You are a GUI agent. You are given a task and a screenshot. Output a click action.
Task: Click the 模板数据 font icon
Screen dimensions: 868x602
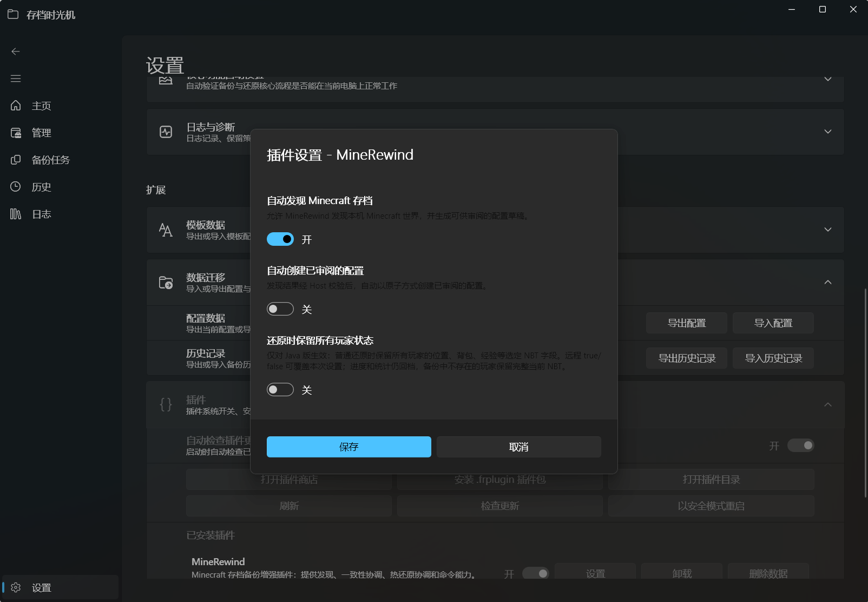(x=166, y=230)
